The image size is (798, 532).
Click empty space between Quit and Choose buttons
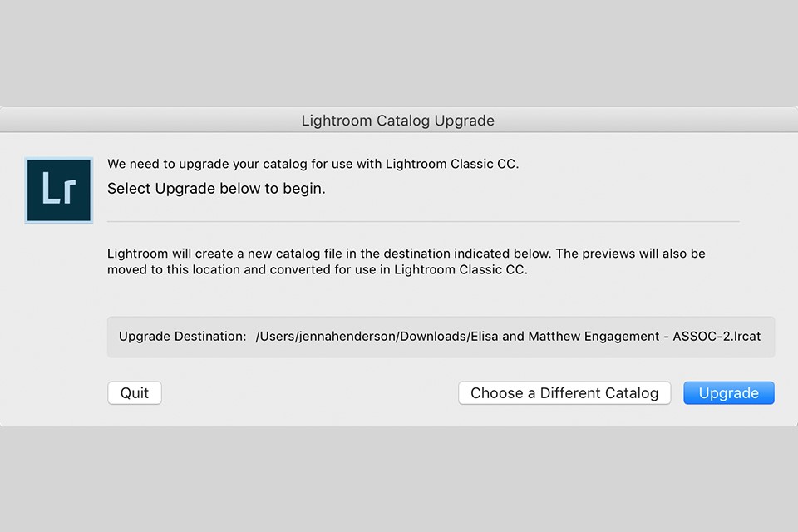pyautogui.click(x=309, y=393)
